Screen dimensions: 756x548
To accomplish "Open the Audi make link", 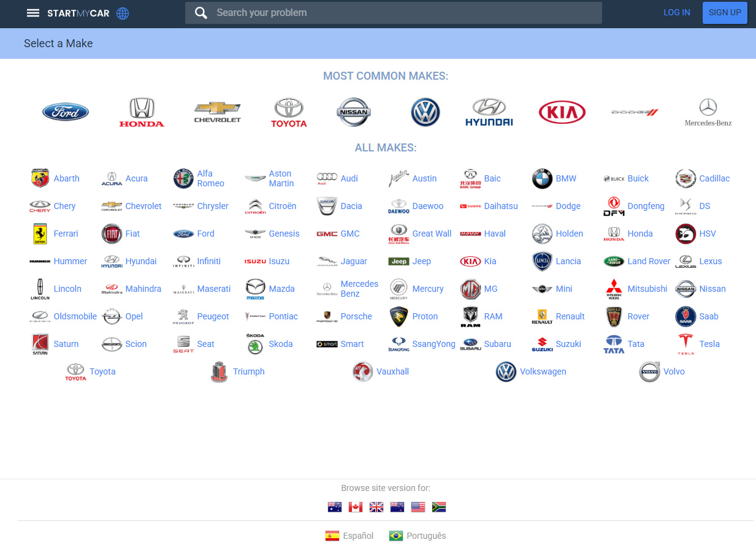I will tap(349, 178).
